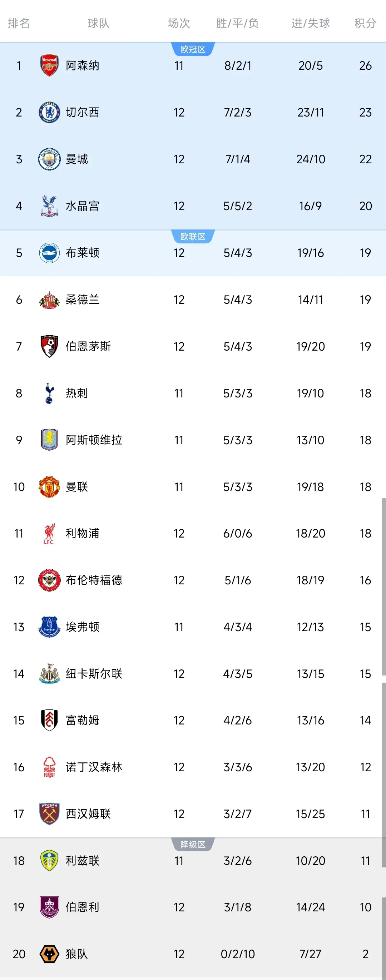Select the 进/失球 column header
Image resolution: width=386 pixels, height=980 pixels.
(x=310, y=23)
